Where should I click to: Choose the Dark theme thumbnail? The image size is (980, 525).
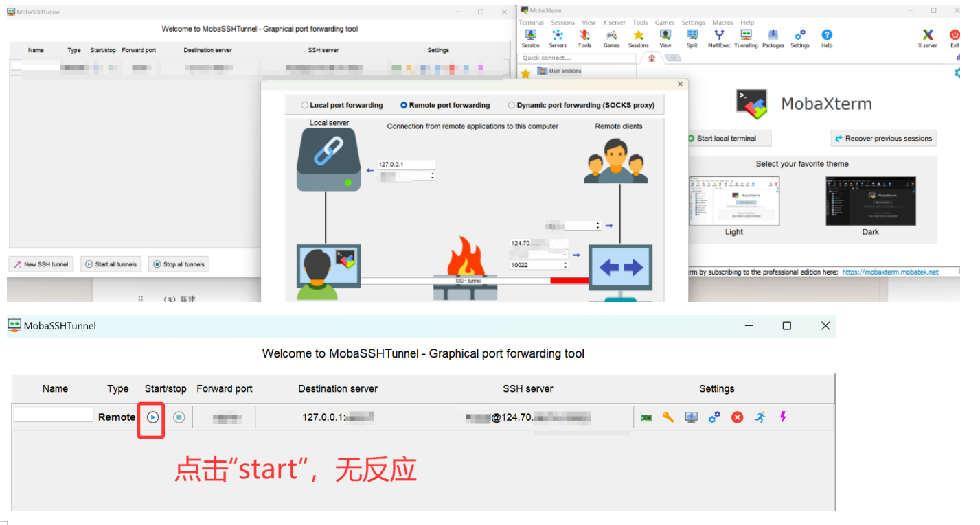coord(870,201)
